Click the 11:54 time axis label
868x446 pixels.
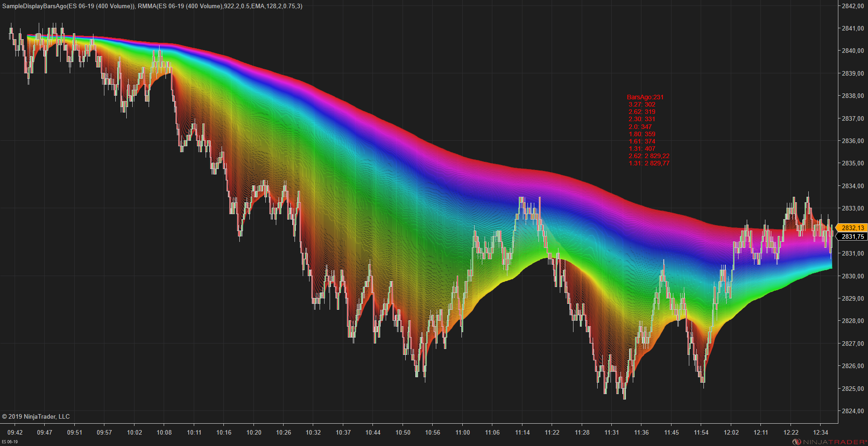pos(701,432)
